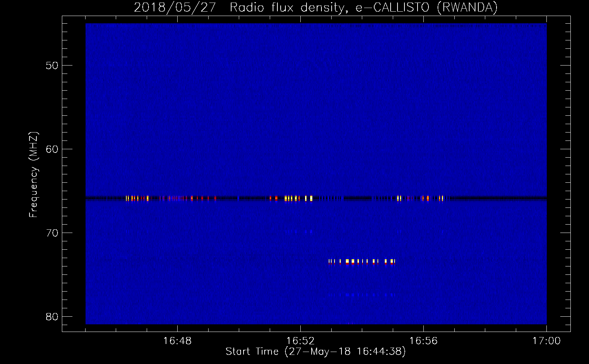Click the time tick label '16:56'
This screenshot has width=589, height=364.
(423, 341)
